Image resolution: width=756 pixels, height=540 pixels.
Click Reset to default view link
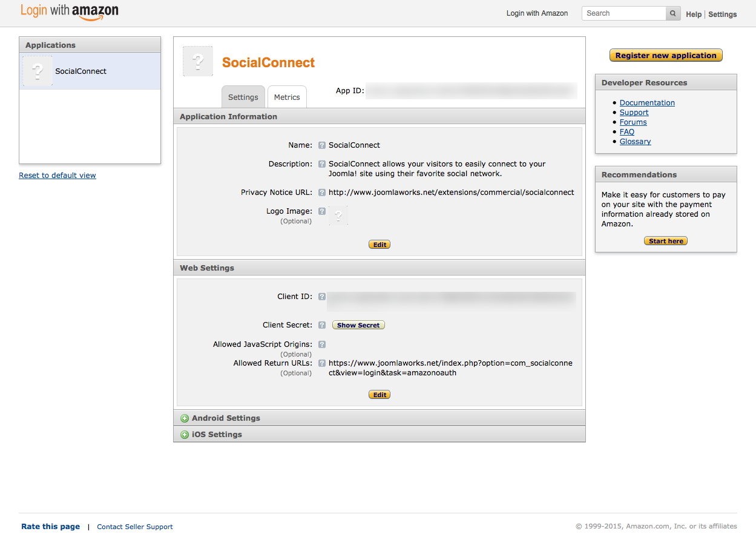coord(58,176)
